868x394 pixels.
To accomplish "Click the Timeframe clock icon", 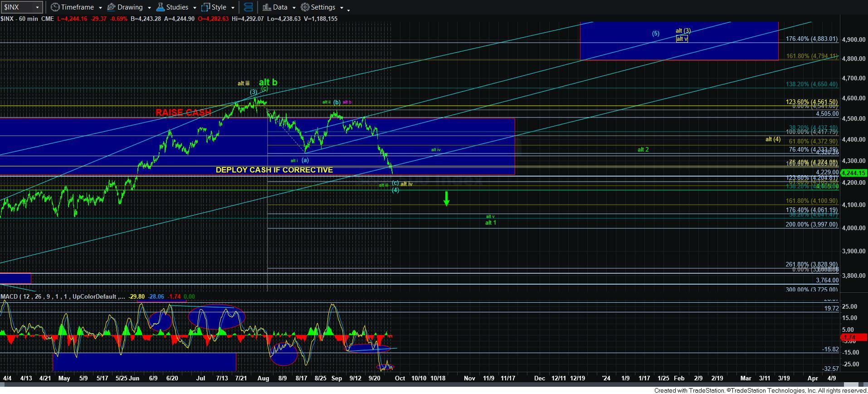I will [55, 7].
